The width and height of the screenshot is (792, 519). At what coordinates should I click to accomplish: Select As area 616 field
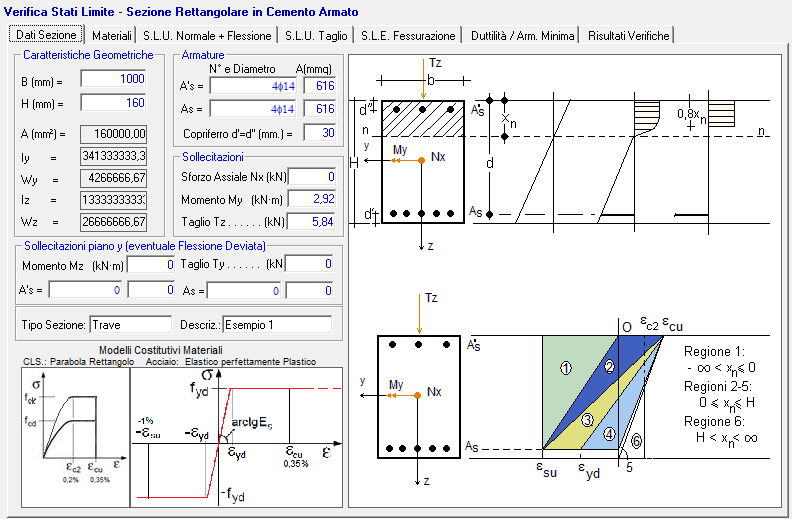coord(320,109)
